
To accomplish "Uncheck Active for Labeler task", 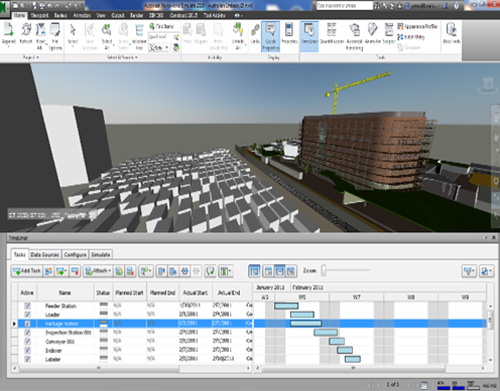I will tap(28, 359).
